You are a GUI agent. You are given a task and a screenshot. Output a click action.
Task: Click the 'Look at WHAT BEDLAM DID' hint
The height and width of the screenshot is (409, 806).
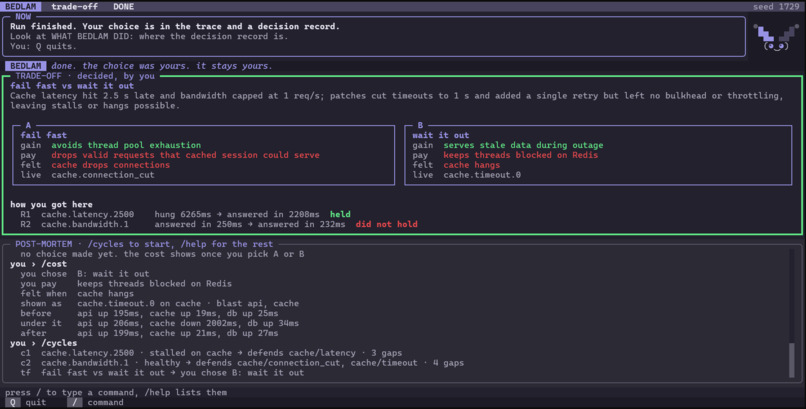[149, 36]
